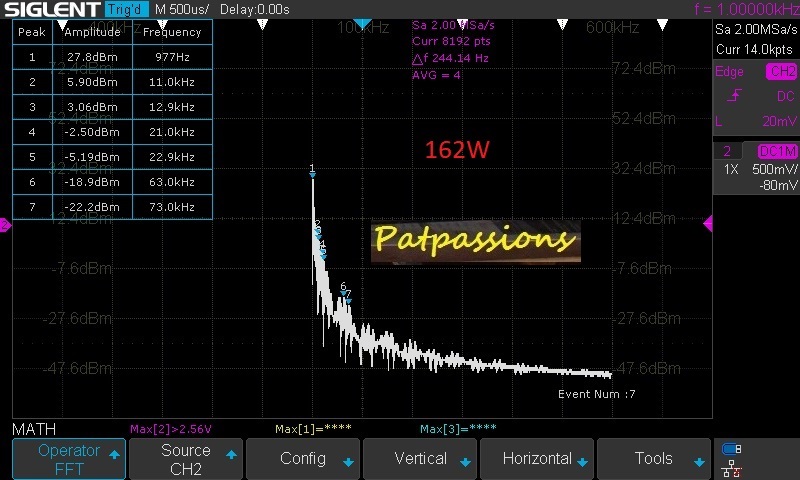Toggle the CH2 trigger source badge
800x480 pixels.
click(781, 72)
